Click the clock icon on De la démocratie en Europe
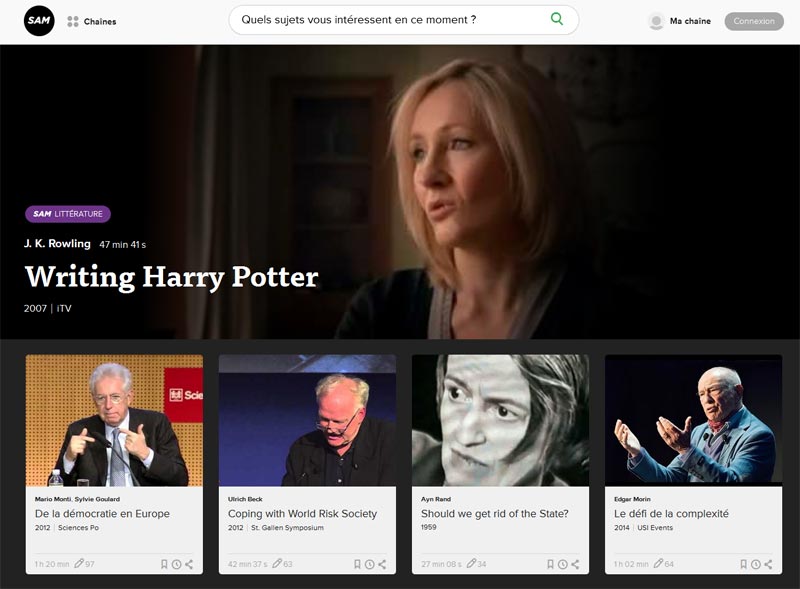The height and width of the screenshot is (589, 800). (x=177, y=564)
